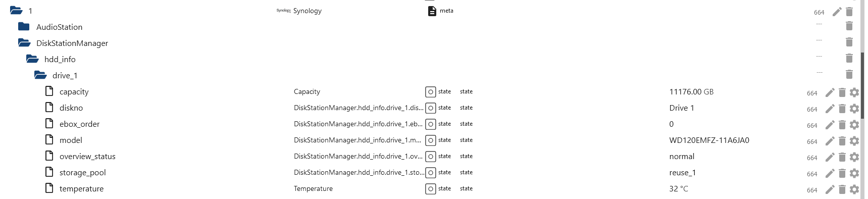Collapse the hdd_info folder
This screenshot has height=199, width=868.
pyautogui.click(x=32, y=59)
